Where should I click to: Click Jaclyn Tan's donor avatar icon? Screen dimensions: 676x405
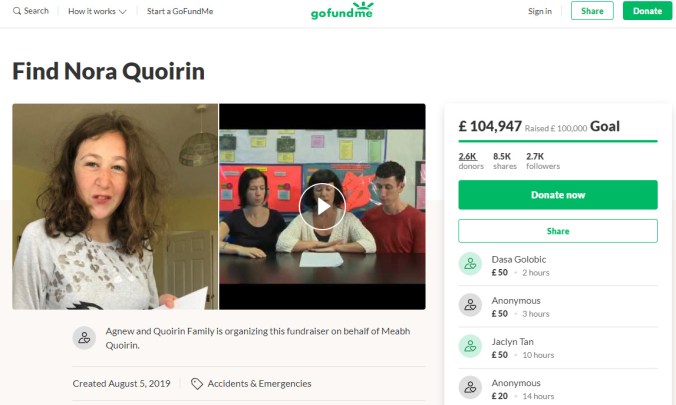coord(470,346)
